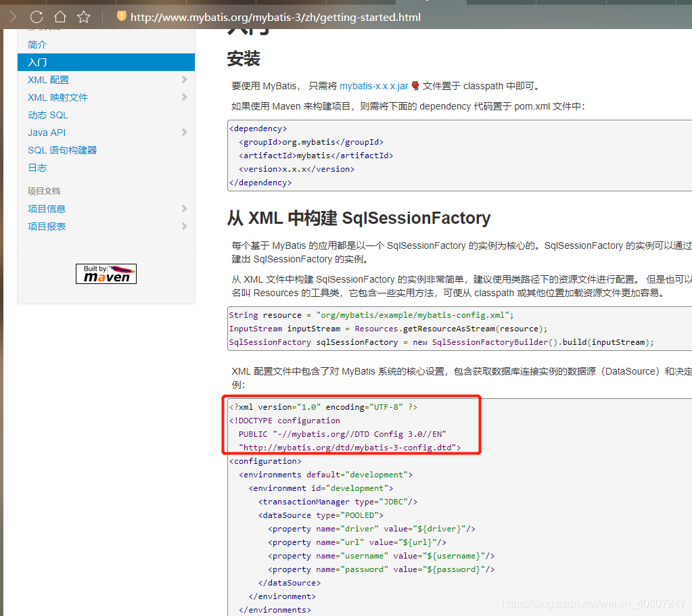Click the environments default development line
692x616 pixels.
pos(325,475)
